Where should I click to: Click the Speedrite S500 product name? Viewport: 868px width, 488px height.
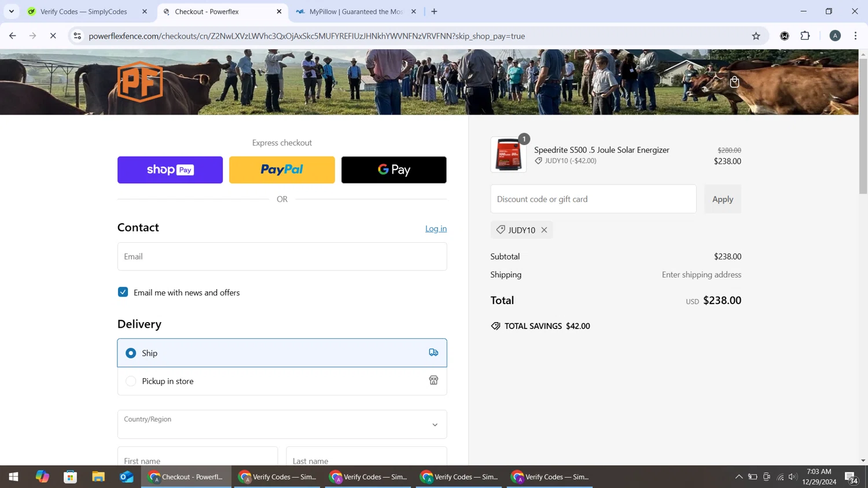(601, 150)
